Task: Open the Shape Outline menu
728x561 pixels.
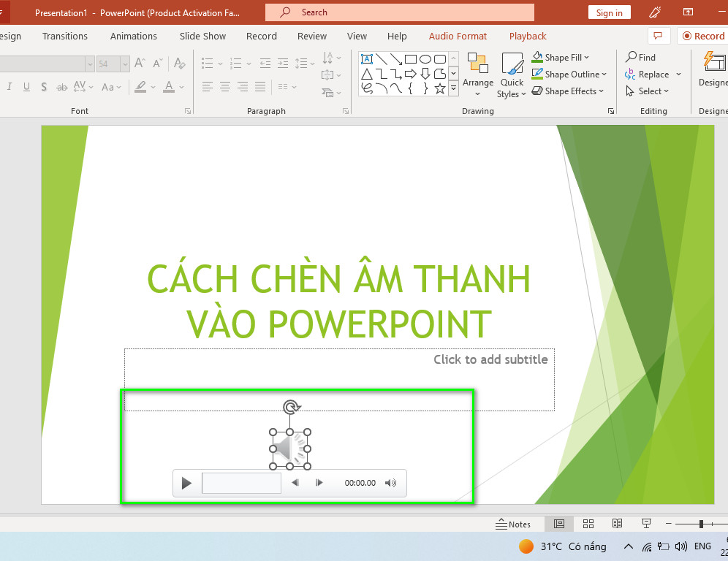Action: (x=569, y=75)
